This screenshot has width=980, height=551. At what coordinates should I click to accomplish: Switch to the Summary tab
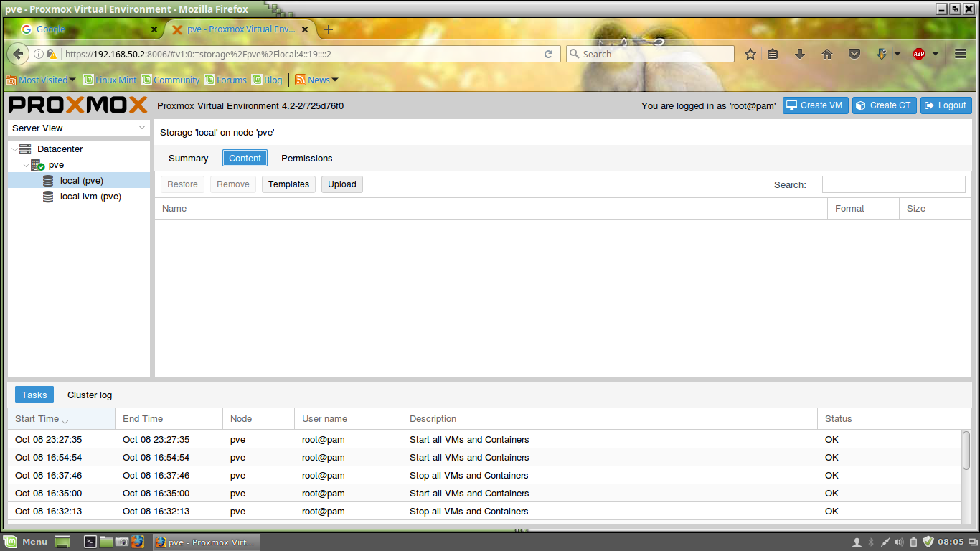click(x=189, y=159)
